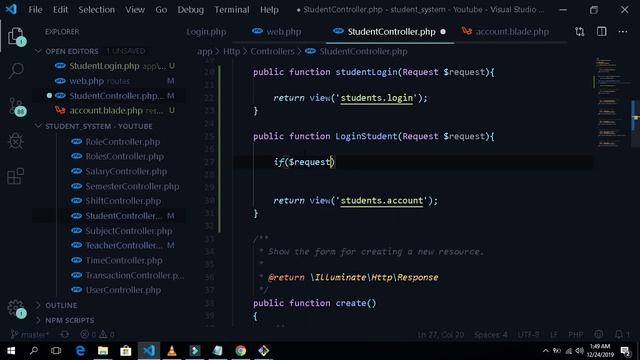Open SemesterController.php in file tree
The image size is (640, 360).
[x=109, y=187]
